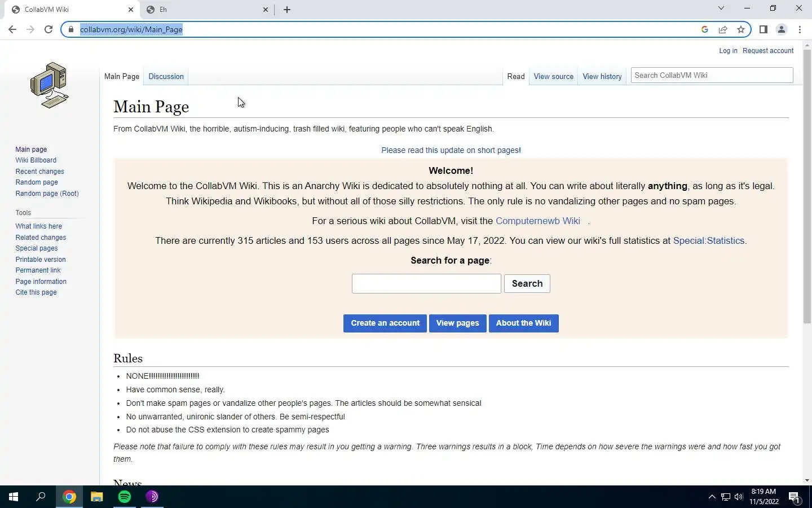Screen dimensions: 812x508
Task: Open the browser side panel icon
Action: click(x=764, y=29)
